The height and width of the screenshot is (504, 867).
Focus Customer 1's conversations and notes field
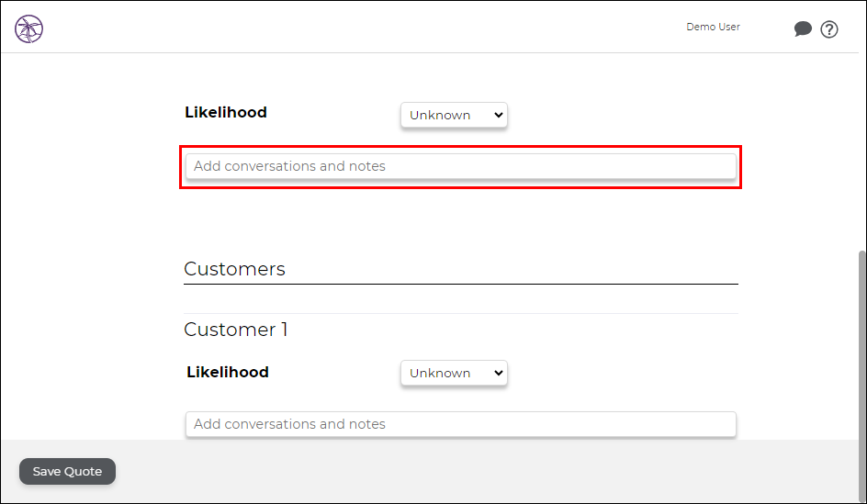click(461, 424)
